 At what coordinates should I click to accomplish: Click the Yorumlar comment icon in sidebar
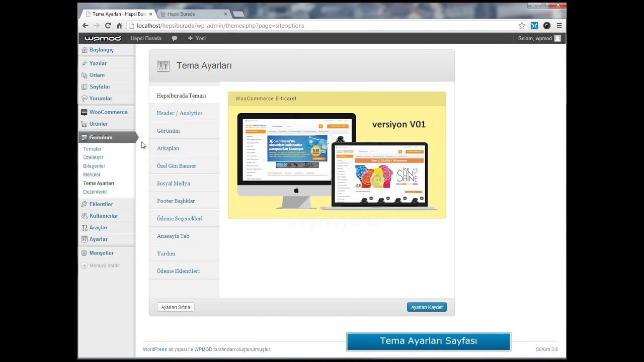85,99
